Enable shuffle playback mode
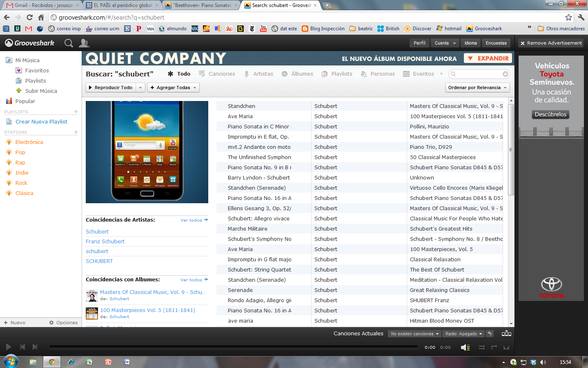Image resolution: width=588 pixels, height=368 pixels. pos(481,347)
